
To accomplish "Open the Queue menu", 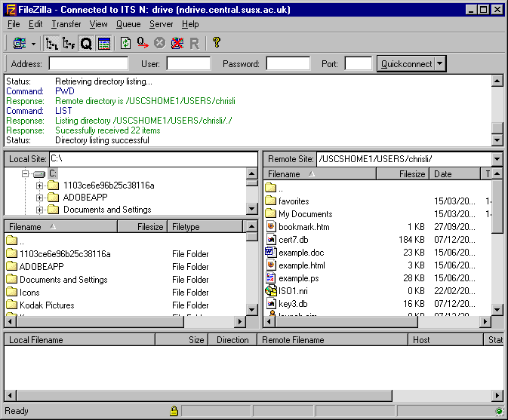I will pos(128,24).
